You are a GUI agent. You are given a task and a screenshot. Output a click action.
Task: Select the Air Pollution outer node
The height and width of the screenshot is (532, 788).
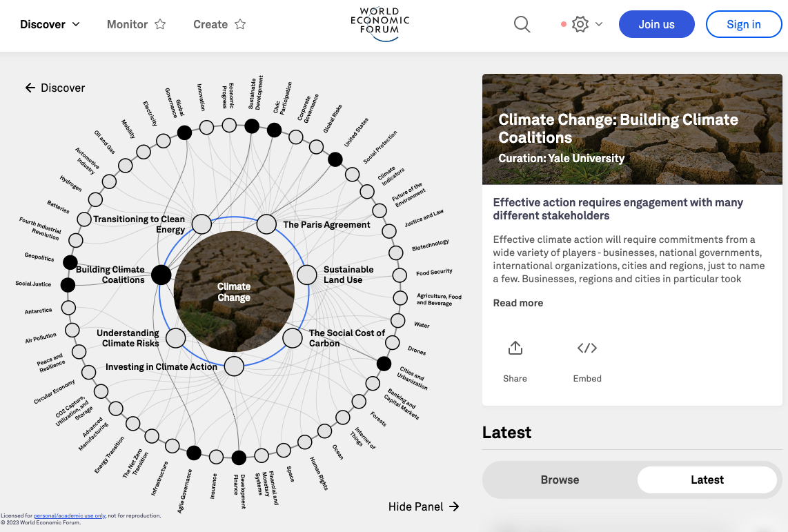(x=72, y=330)
